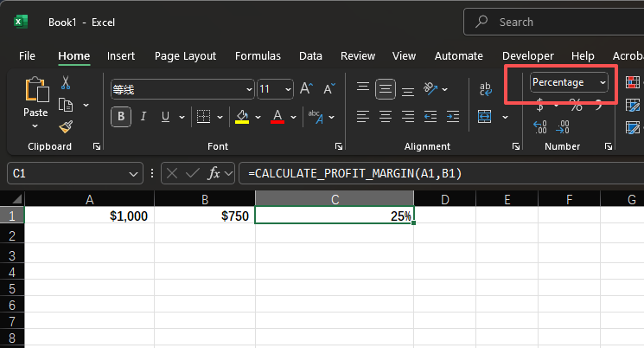Select column A header
644x348 pixels.
tap(90, 199)
